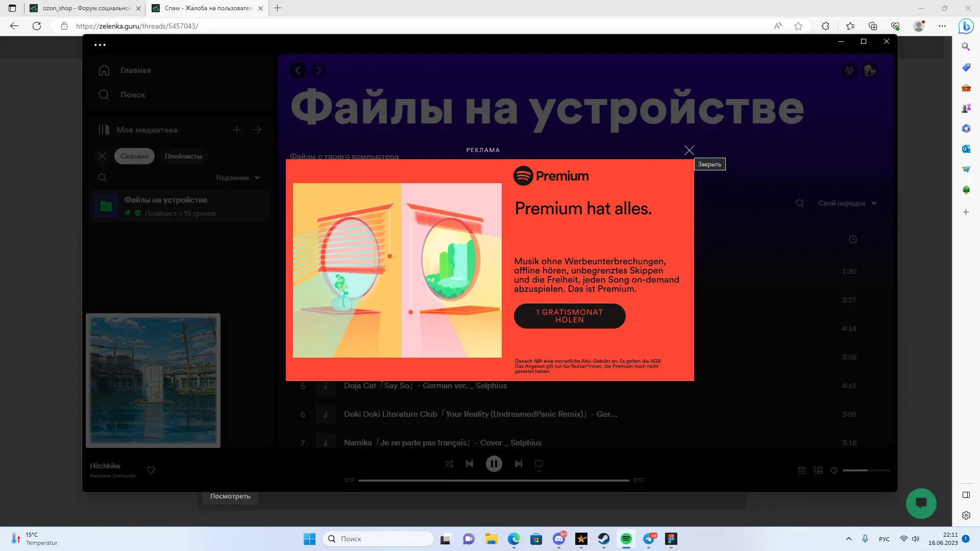Click the Premium logo in the ad

[x=551, y=176]
